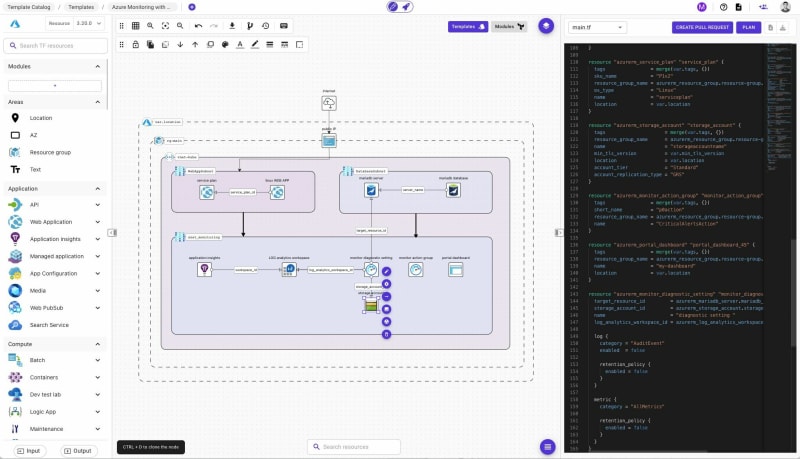Click the send backward down-arrow icon
This screenshot has width=800, height=459.
point(180,44)
